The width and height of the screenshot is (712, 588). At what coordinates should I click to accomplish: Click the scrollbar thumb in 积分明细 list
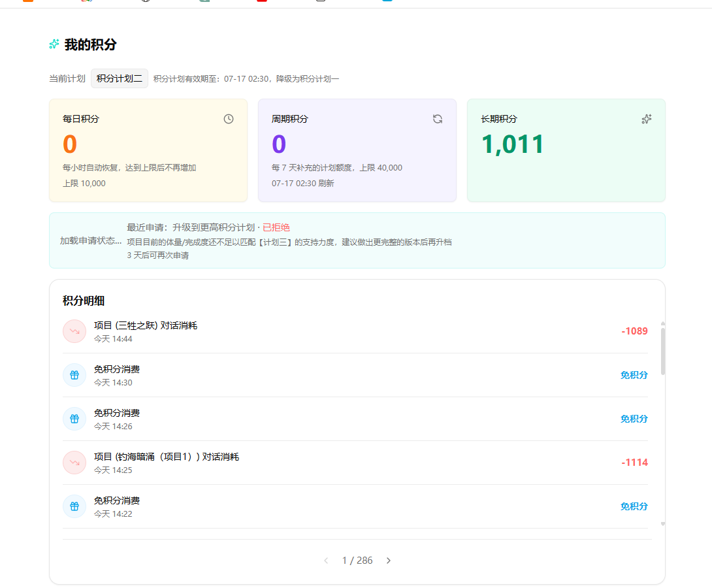(663, 351)
